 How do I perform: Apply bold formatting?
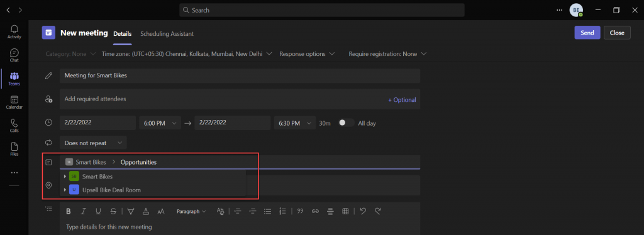tap(69, 211)
